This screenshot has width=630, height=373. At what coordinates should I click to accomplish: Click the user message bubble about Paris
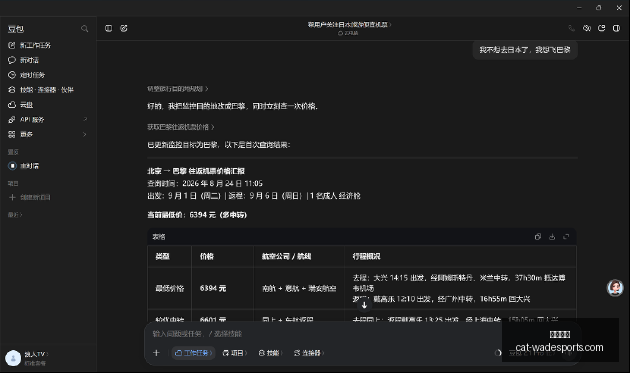coord(525,50)
